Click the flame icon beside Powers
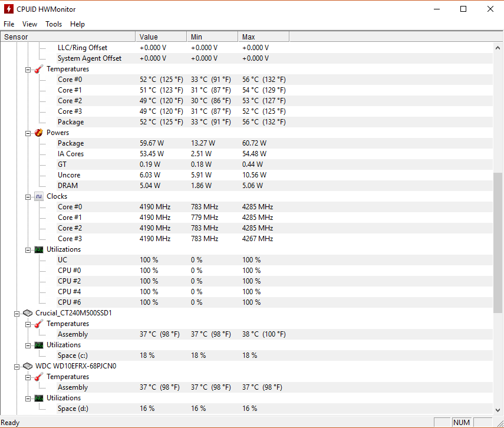The width and height of the screenshot is (504, 428). [x=38, y=133]
